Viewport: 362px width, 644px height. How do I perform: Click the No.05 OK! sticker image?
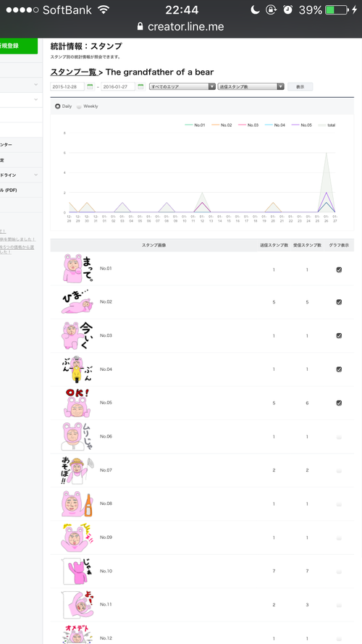click(77, 403)
